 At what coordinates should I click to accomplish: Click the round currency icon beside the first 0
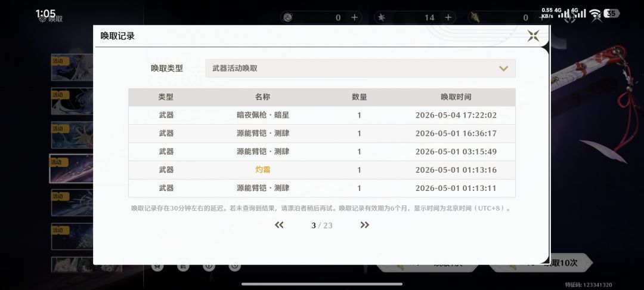click(287, 17)
